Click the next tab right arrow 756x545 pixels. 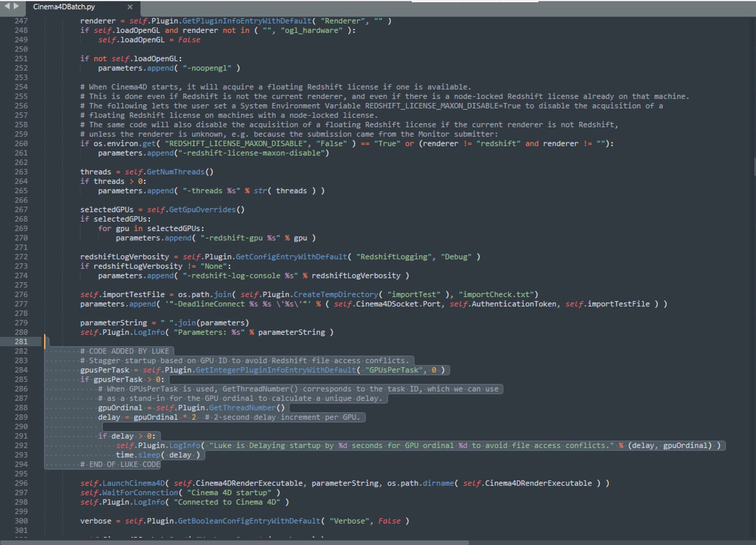pos(16,6)
